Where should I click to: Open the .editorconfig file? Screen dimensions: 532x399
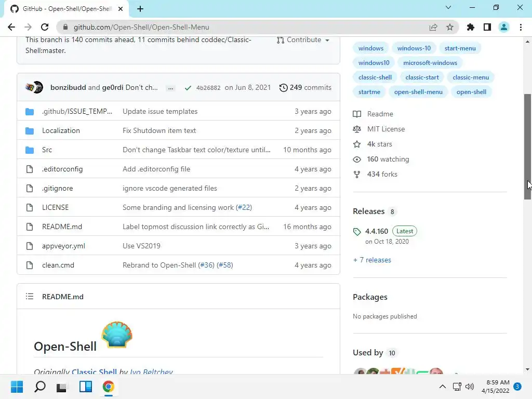62,169
